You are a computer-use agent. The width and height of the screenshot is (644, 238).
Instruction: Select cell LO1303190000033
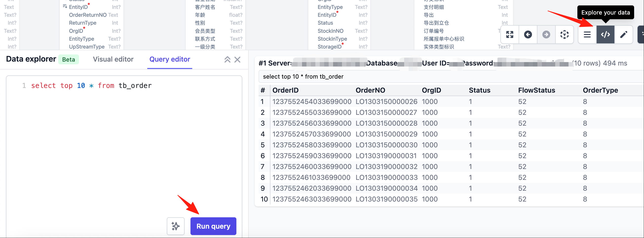click(386, 178)
